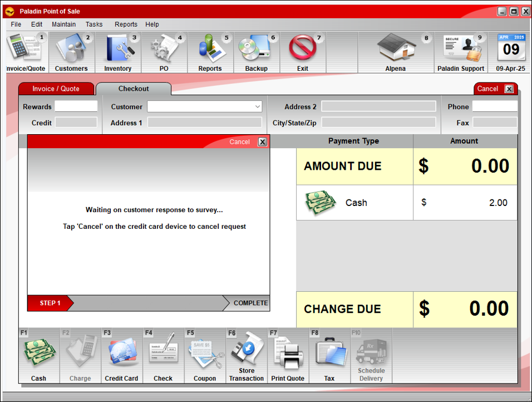The height and width of the screenshot is (402, 532).
Task: Click the Fax field
Action: (x=495, y=122)
